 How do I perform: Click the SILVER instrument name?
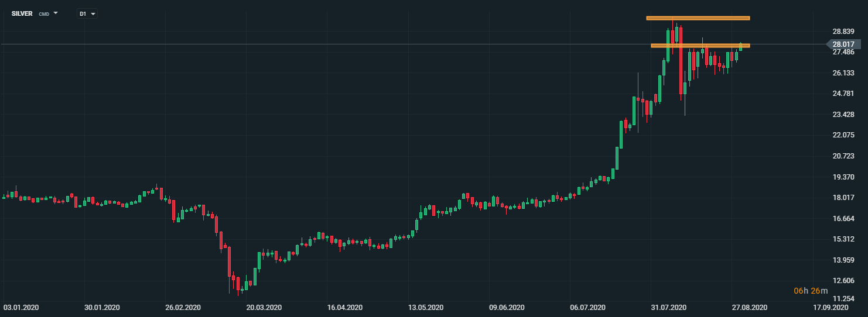[x=22, y=13]
